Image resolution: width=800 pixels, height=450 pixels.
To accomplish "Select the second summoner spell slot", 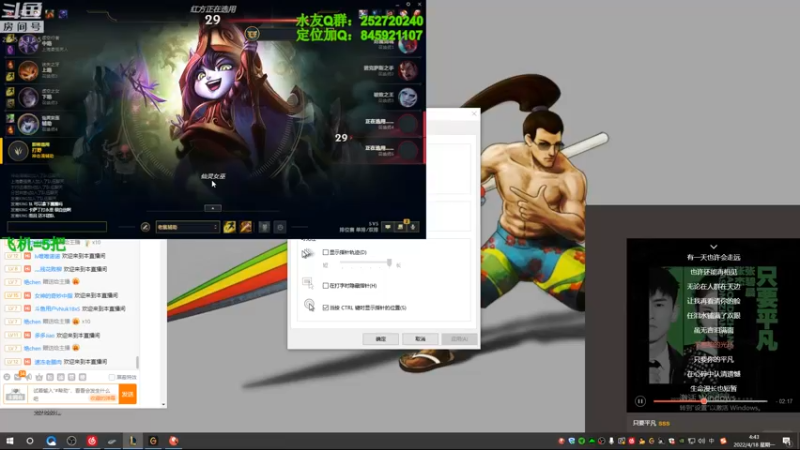I will pos(246,227).
